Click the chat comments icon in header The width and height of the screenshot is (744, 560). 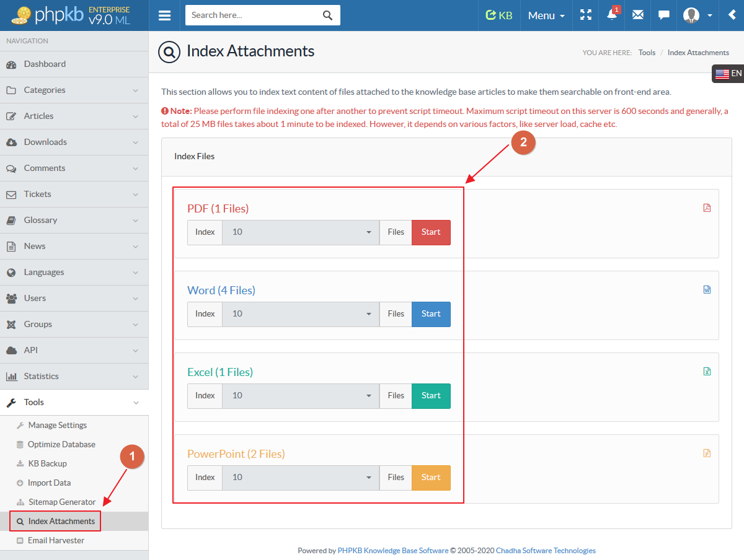pos(663,15)
